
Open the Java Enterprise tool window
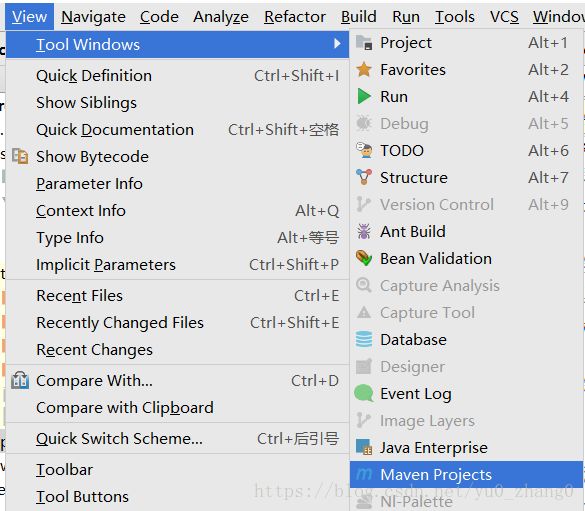click(x=466, y=448)
